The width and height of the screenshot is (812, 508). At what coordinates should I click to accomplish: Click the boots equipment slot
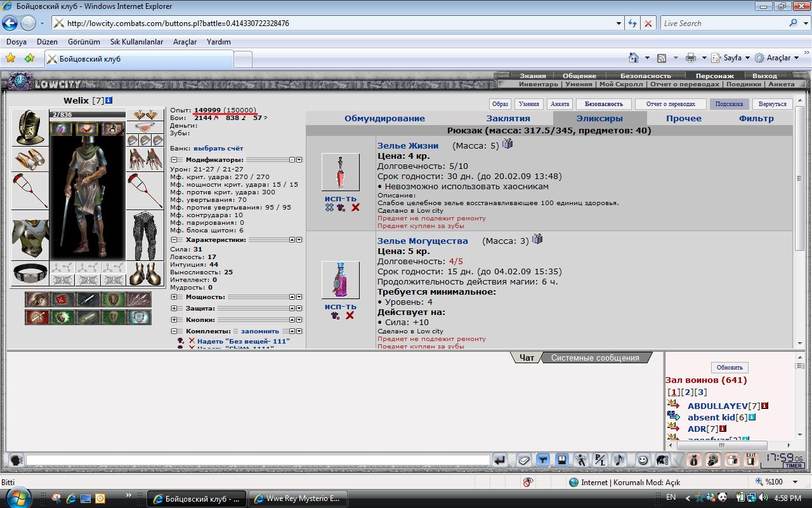[145, 273]
